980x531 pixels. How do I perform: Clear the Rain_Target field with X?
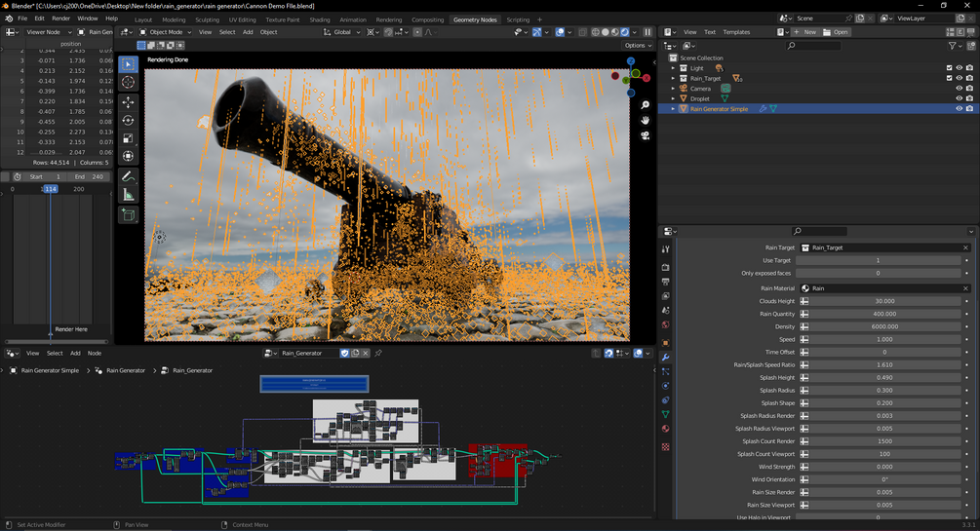965,247
